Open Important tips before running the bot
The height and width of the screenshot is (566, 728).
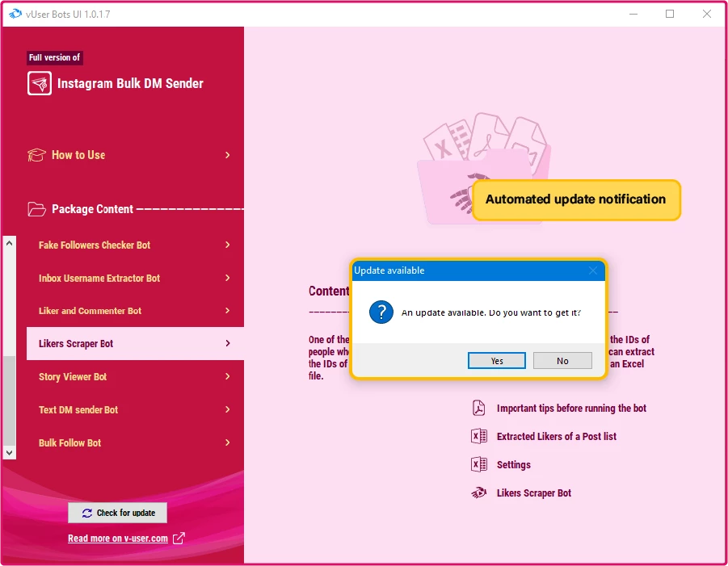coord(571,409)
